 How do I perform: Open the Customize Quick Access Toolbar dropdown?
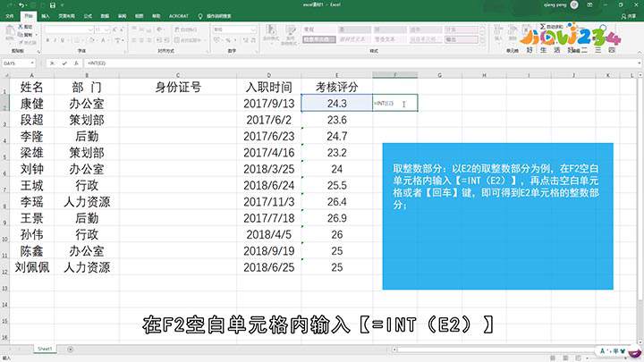coord(63,5)
